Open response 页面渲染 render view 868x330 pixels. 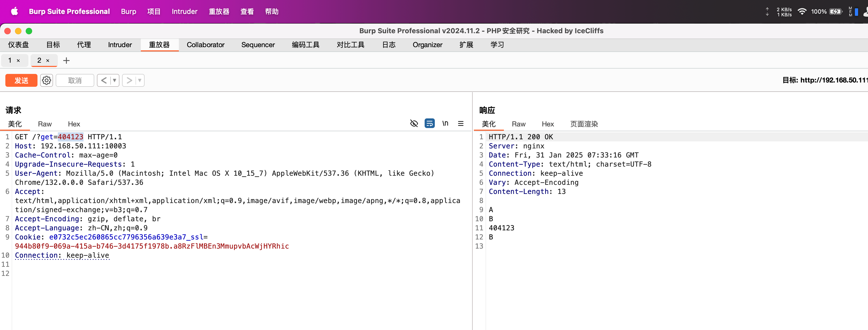click(x=584, y=124)
